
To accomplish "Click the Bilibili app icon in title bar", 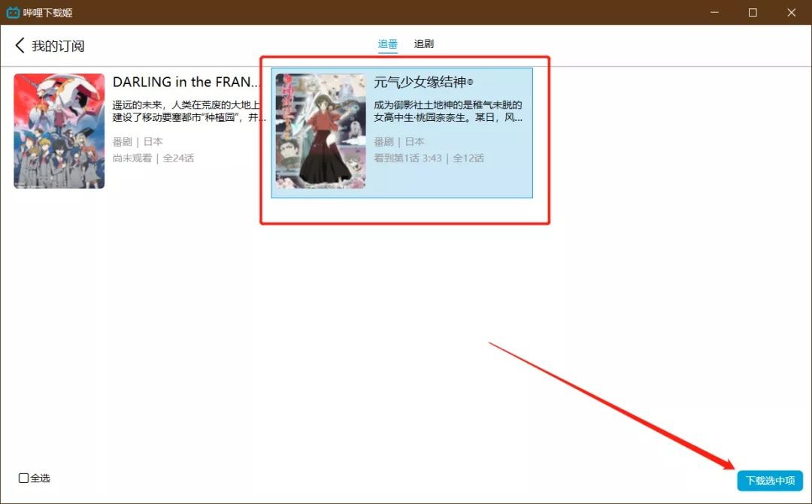I will 13,13.
